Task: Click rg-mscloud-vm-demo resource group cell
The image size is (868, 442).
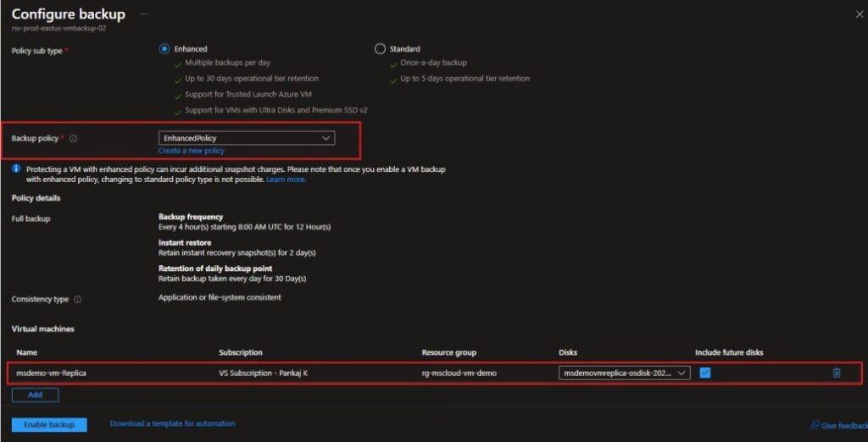Action: pyautogui.click(x=459, y=373)
